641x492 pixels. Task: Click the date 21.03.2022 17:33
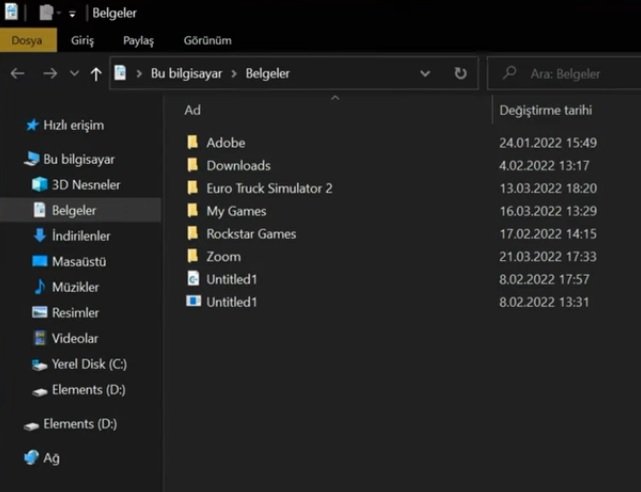click(548, 257)
